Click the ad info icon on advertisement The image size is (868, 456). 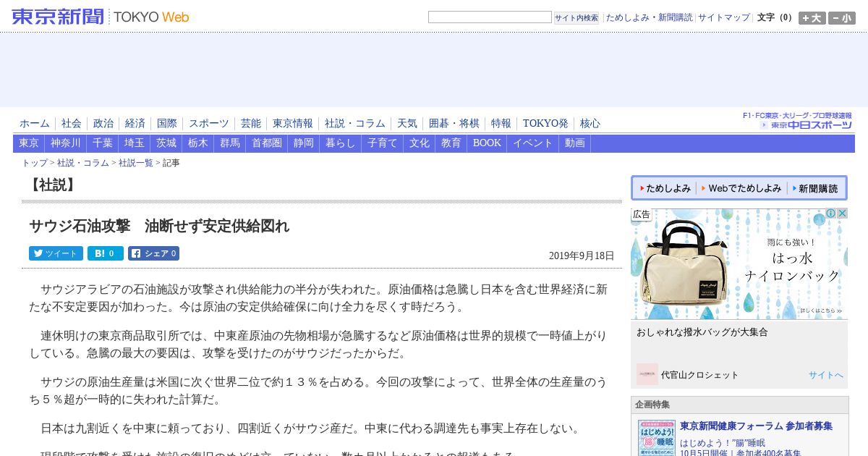pyautogui.click(x=831, y=214)
